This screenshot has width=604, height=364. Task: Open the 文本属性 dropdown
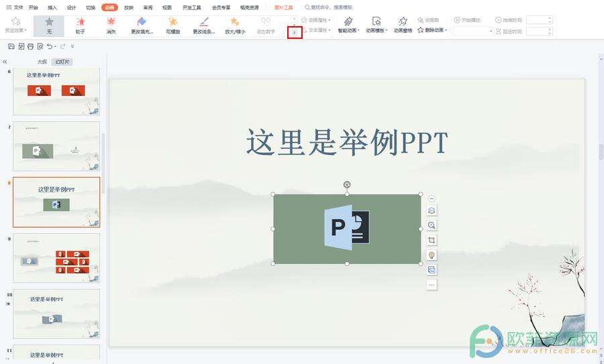point(317,30)
